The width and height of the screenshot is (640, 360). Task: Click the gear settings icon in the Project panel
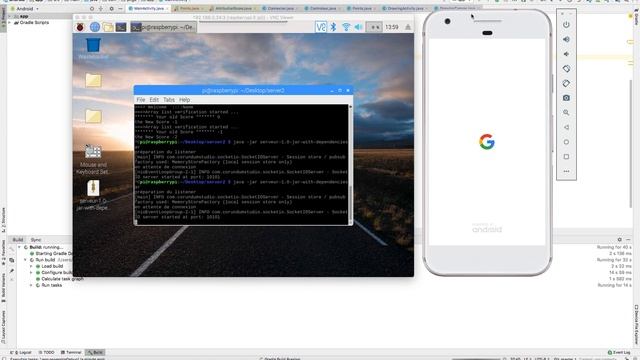(111, 9)
